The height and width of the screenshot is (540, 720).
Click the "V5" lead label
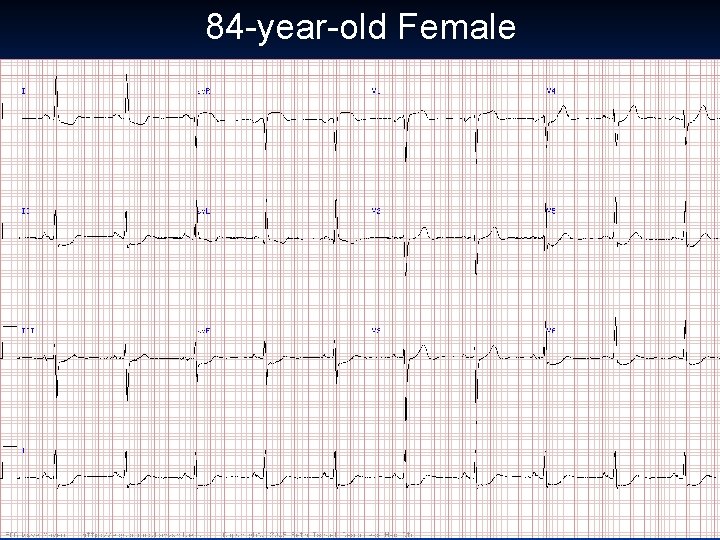551,211
